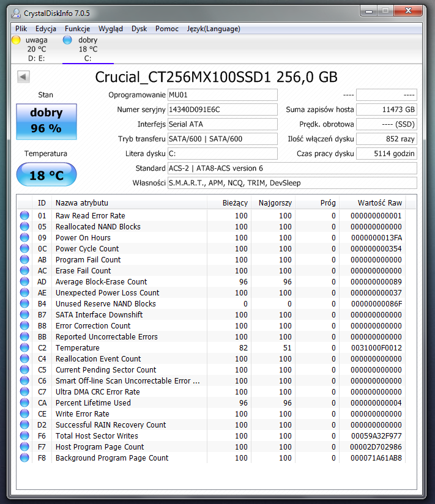Click status orb for Write Error Rate
435x504 pixels.
point(24,413)
